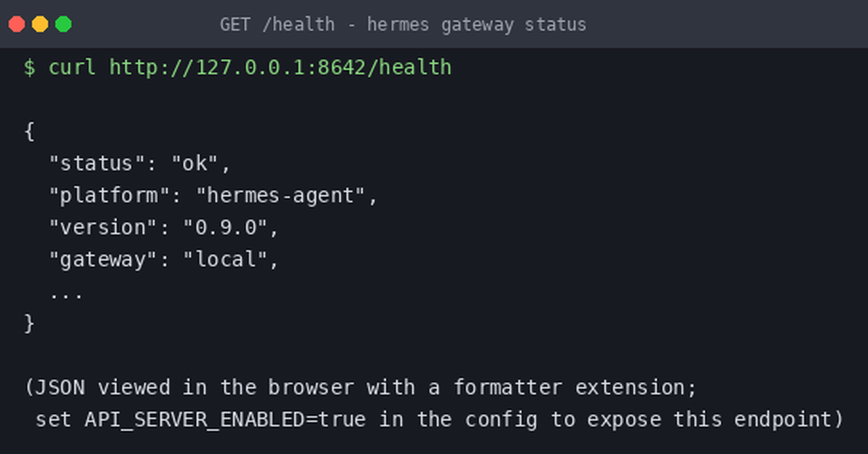Image resolution: width=868 pixels, height=454 pixels.
Task: Select the opening curly brace
Action: (29, 132)
